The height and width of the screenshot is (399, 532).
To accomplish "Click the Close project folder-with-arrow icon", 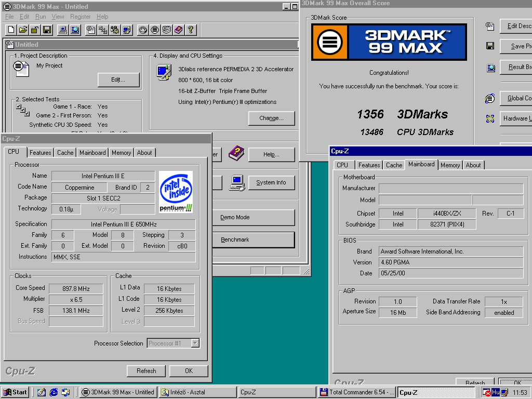I will [x=35, y=30].
